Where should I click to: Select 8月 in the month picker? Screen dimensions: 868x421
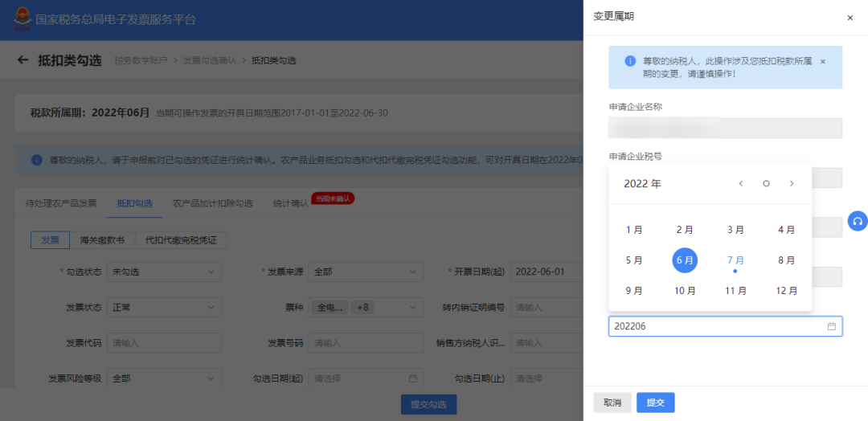coord(786,260)
